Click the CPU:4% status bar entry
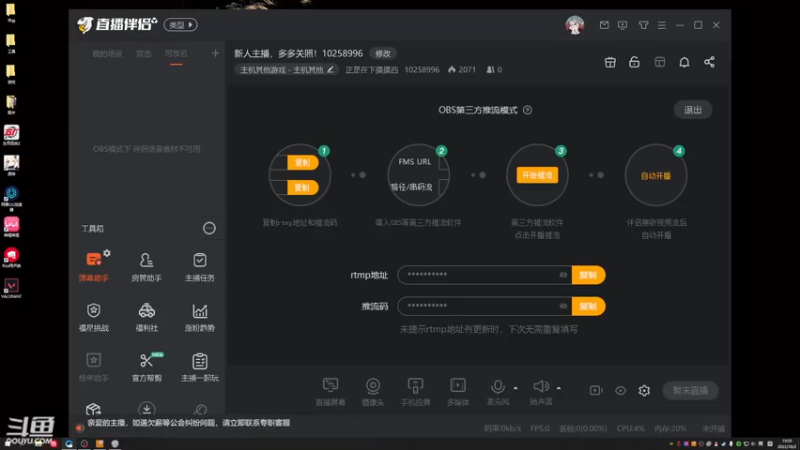 click(x=631, y=428)
